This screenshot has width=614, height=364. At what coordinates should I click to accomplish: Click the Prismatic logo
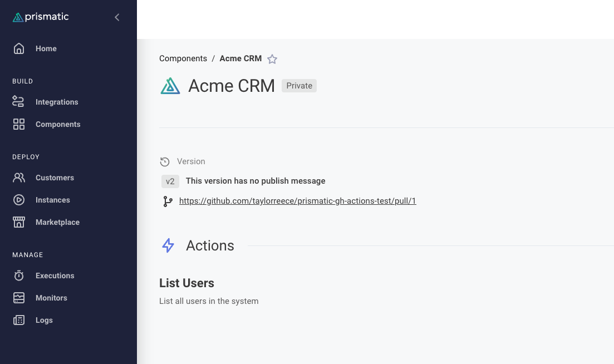41,17
